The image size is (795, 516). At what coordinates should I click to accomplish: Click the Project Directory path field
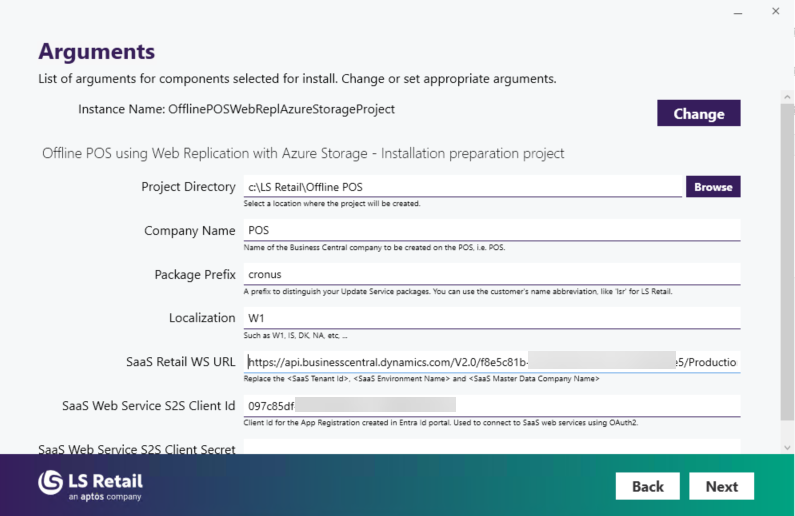pyautogui.click(x=463, y=187)
